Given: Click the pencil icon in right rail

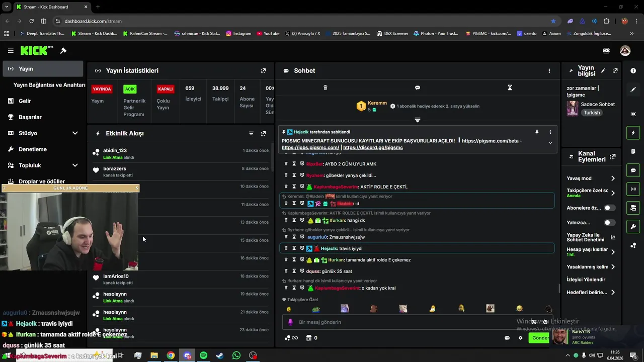Looking at the screenshot, I should click(x=633, y=89).
